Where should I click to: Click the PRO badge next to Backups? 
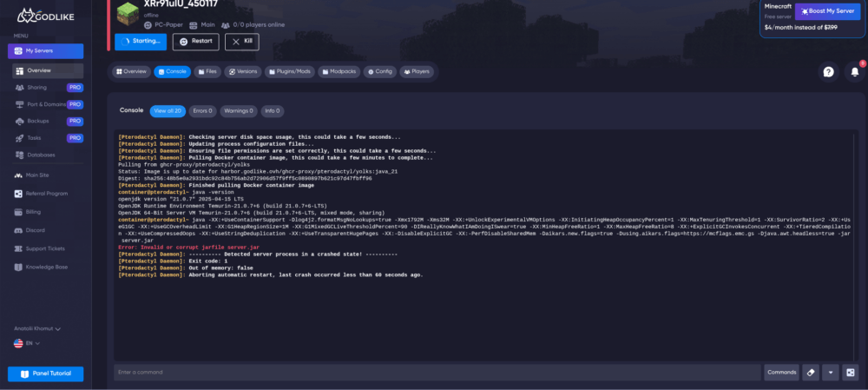[75, 121]
